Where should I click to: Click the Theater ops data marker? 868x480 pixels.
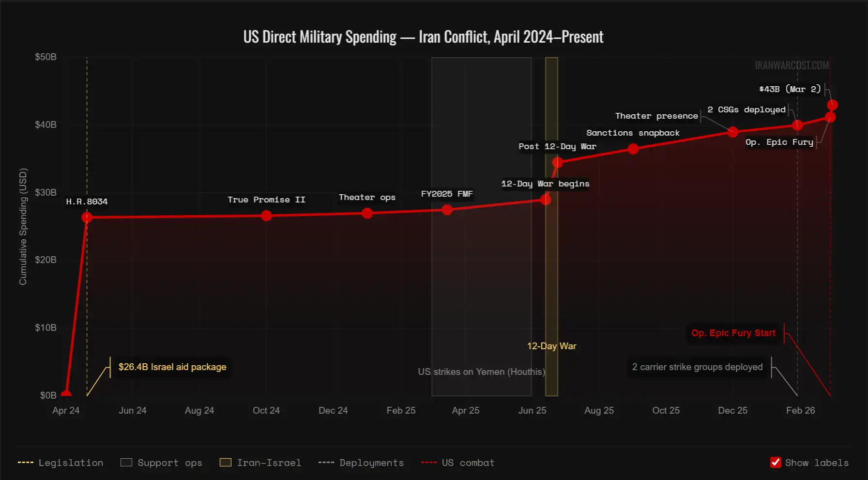367,213
